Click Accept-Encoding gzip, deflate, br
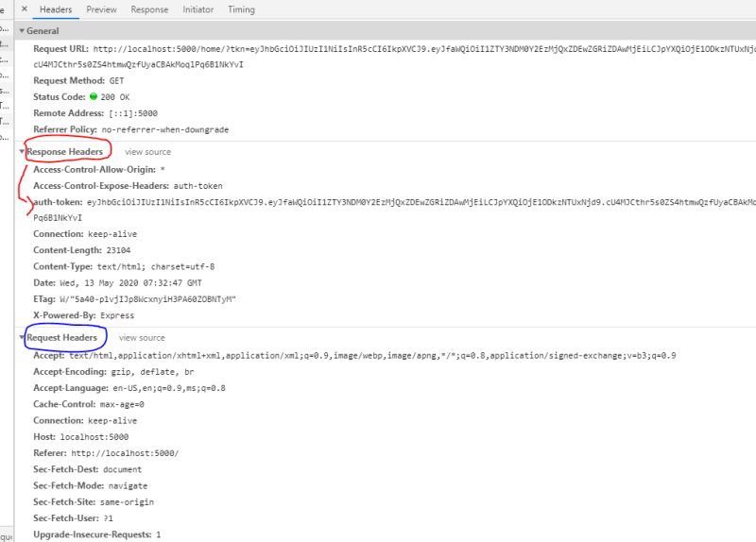Image resolution: width=756 pixels, height=542 pixels. coord(152,372)
